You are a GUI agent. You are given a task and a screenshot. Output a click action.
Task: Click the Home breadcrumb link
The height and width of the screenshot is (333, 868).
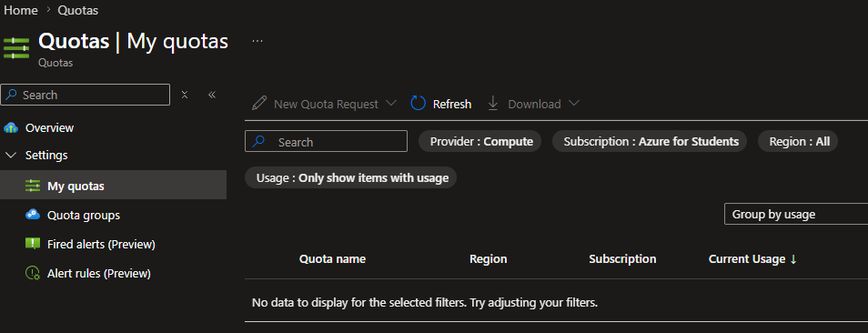click(x=21, y=10)
